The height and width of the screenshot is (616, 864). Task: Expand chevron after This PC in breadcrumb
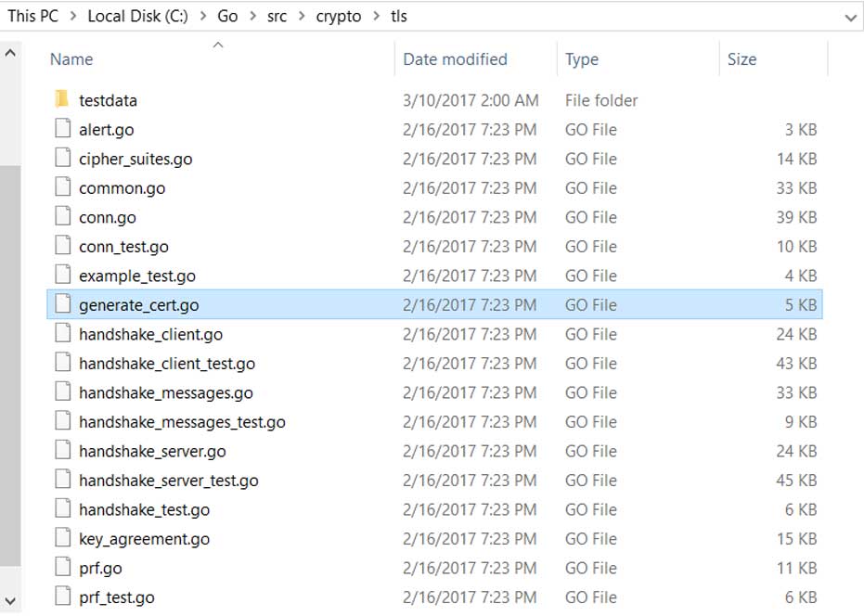point(72,16)
